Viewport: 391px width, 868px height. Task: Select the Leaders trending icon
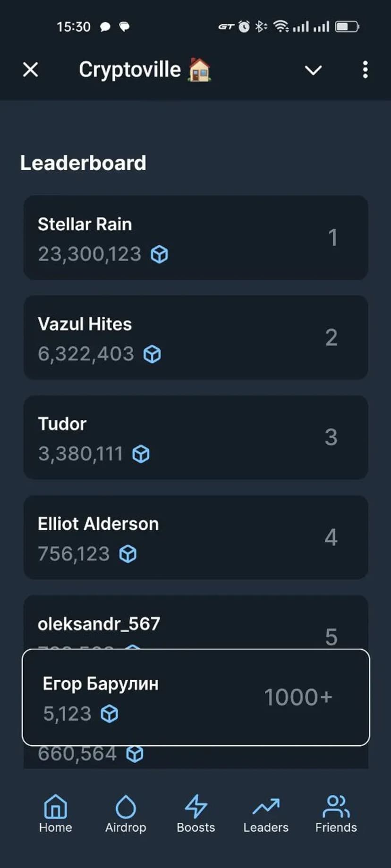point(266,814)
